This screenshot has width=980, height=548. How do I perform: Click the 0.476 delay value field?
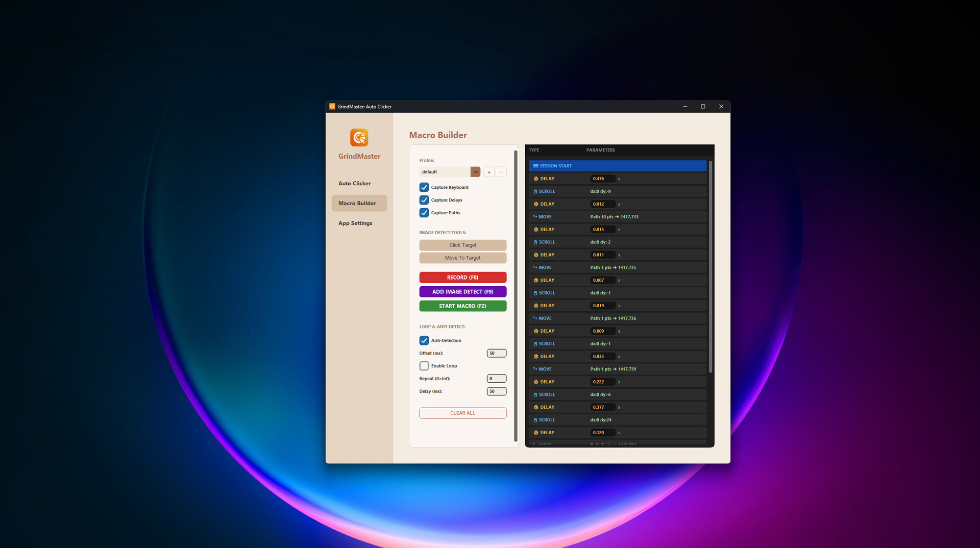click(x=603, y=179)
